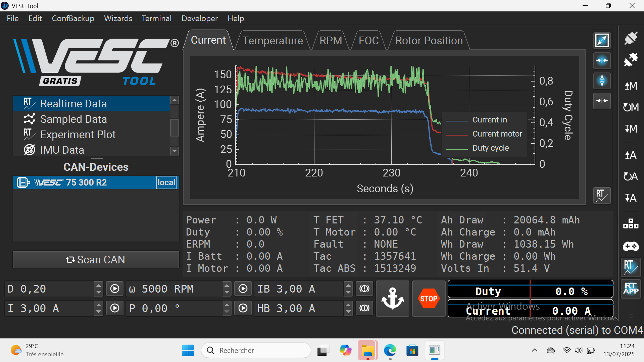Click the connect plug icon
The image size is (644, 362).
[x=631, y=39]
